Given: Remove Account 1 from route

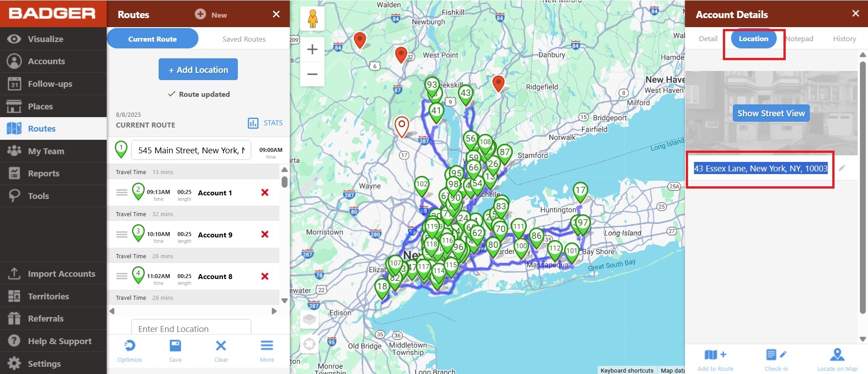Looking at the screenshot, I should click(x=265, y=193).
